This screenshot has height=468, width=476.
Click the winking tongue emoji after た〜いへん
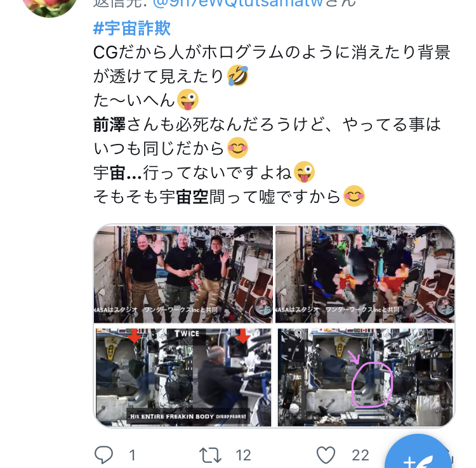188,100
